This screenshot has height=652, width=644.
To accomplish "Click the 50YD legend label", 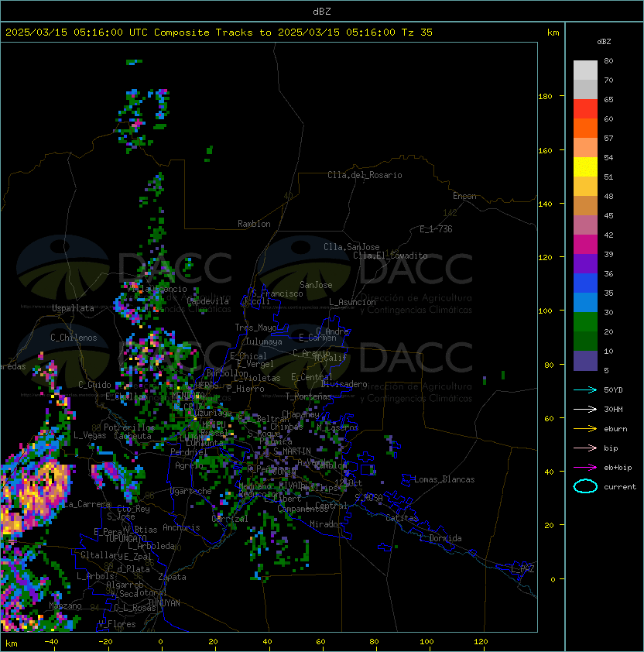I will pyautogui.click(x=613, y=390).
